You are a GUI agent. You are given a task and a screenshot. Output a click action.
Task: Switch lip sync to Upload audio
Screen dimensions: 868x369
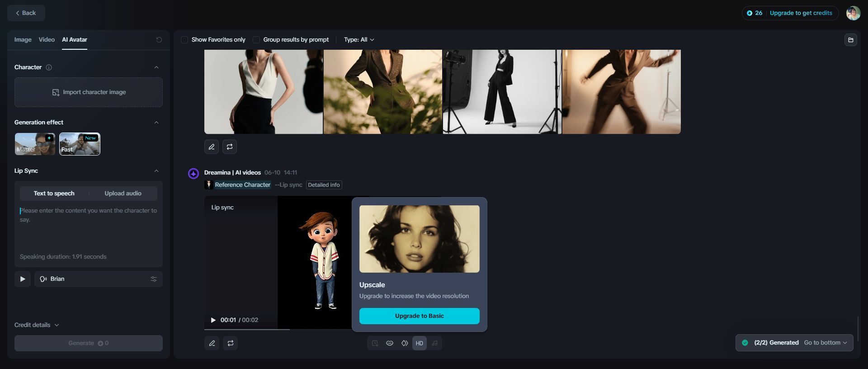[123, 194]
